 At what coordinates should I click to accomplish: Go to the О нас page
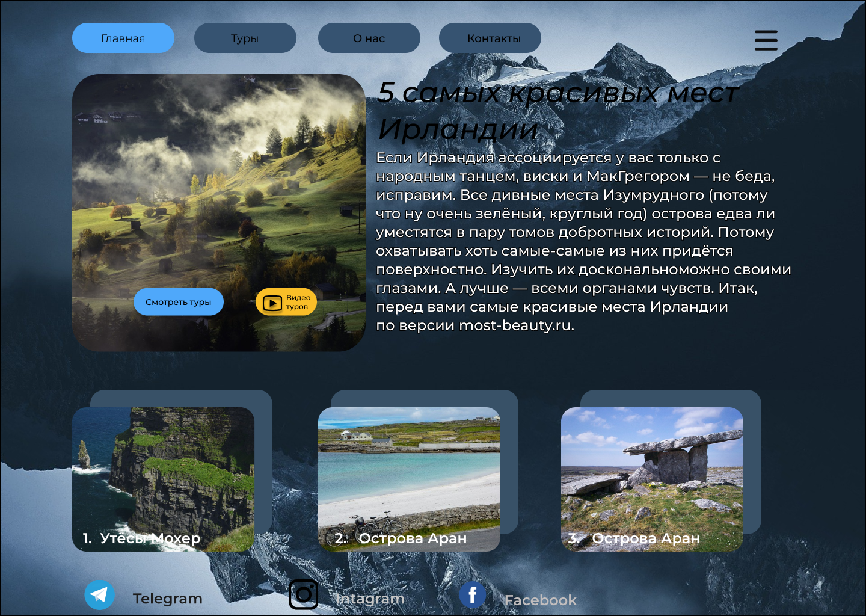coord(369,38)
